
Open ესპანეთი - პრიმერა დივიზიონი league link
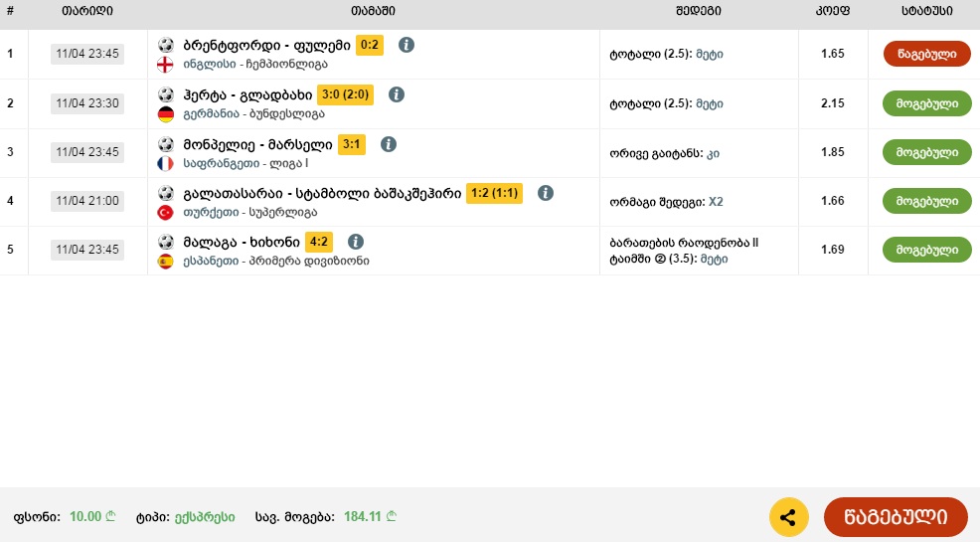point(276,262)
